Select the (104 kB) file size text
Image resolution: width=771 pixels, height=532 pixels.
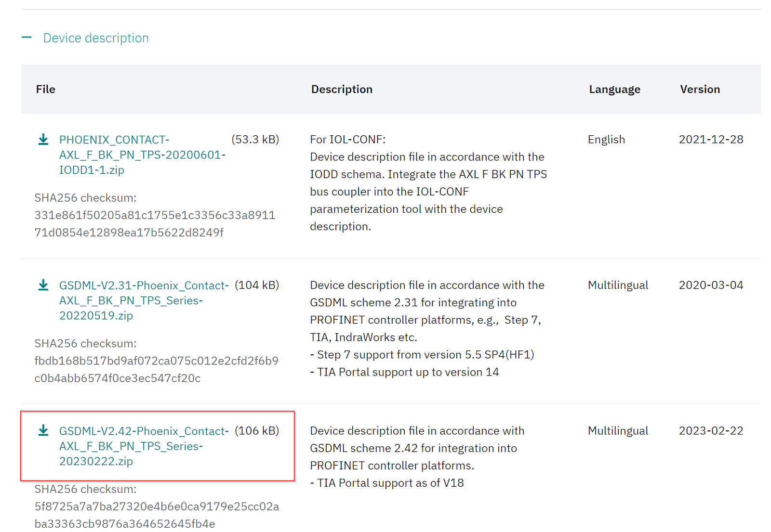257,285
